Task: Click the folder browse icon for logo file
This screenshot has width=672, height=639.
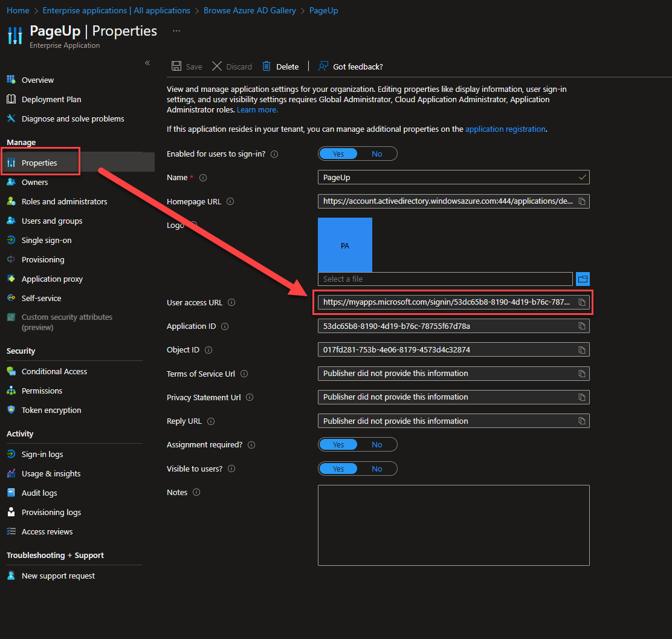Action: pos(583,279)
